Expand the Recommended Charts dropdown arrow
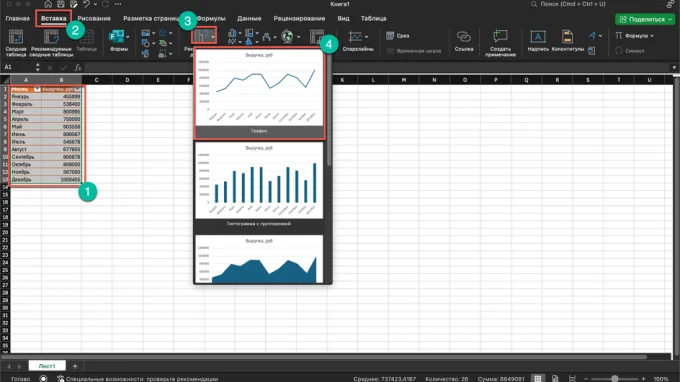 tap(213, 36)
